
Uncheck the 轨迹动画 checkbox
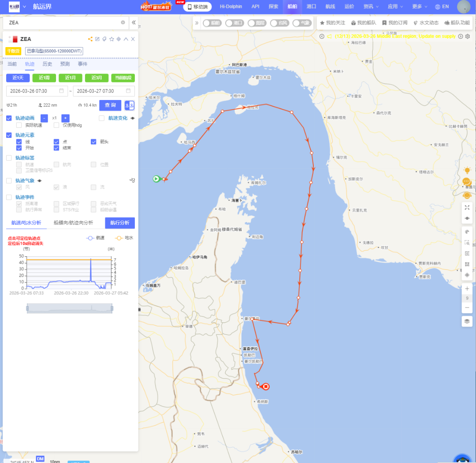pyautogui.click(x=9, y=118)
